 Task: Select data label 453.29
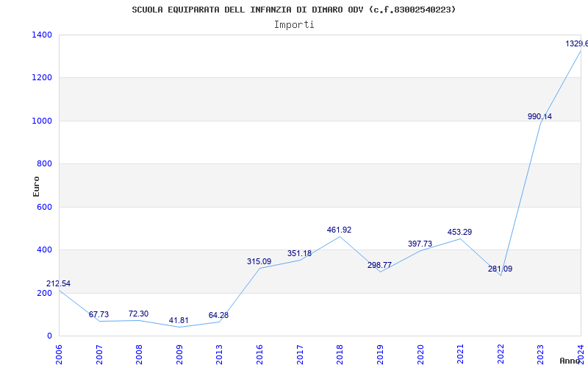point(460,232)
